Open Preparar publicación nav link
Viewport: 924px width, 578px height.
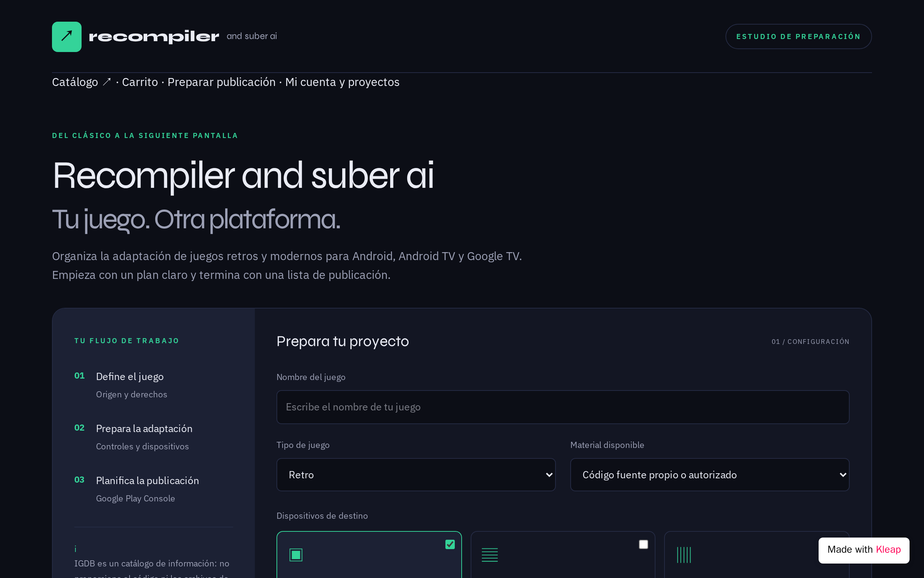pyautogui.click(x=222, y=82)
